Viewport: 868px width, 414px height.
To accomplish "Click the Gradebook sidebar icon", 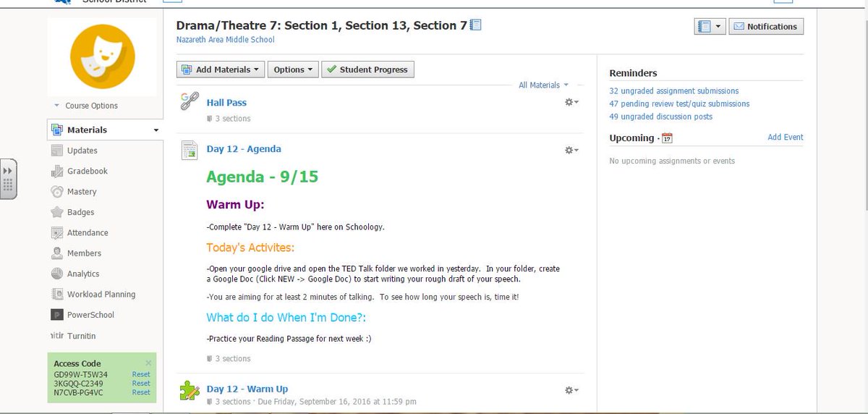I will (57, 172).
